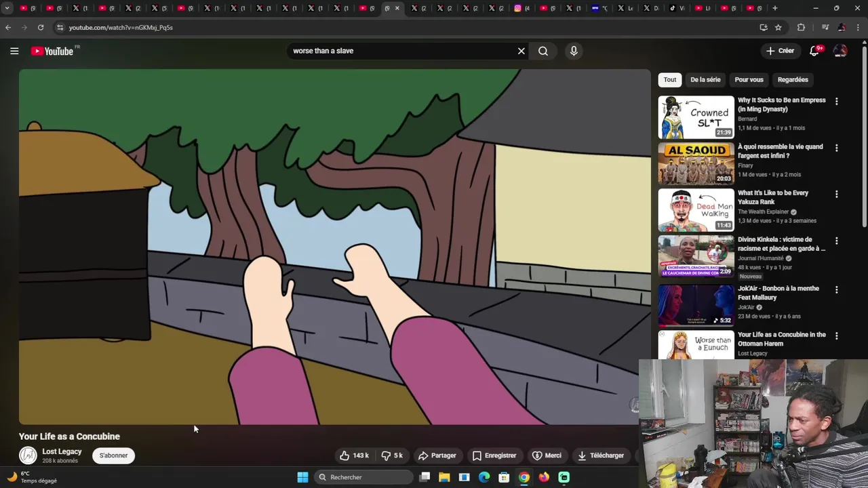Run search with the magnifier button
The image size is (868, 488).
point(543,51)
